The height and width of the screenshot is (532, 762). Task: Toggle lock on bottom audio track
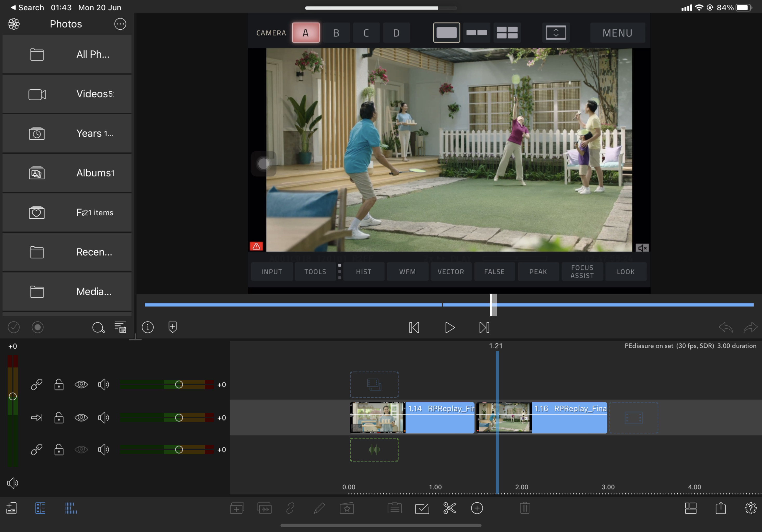pyautogui.click(x=59, y=449)
